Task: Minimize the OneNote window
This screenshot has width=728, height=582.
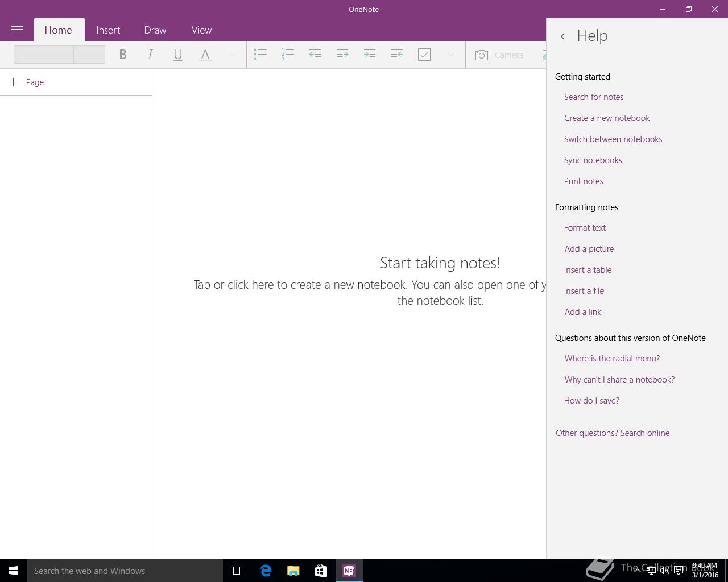Action: 663,9
